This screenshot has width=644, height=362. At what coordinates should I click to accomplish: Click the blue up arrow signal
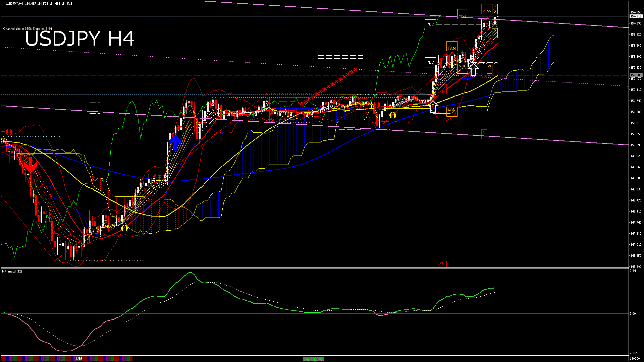175,142
